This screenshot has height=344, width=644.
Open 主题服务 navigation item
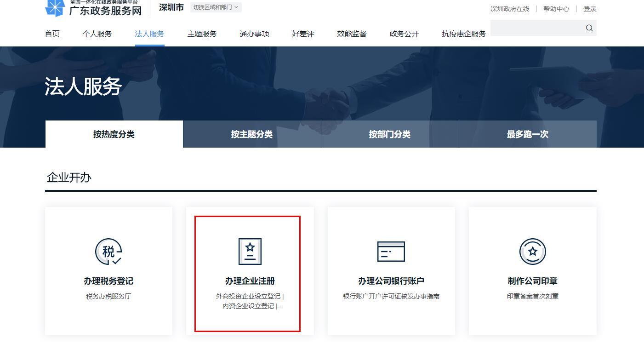[x=202, y=34]
